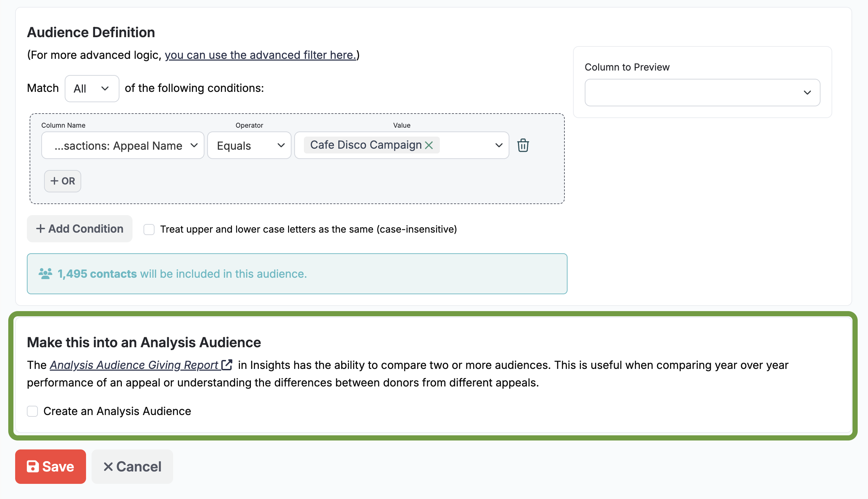Screen dimensions: 868x499
Task: Open the Column Name dropdown
Action: (x=123, y=145)
